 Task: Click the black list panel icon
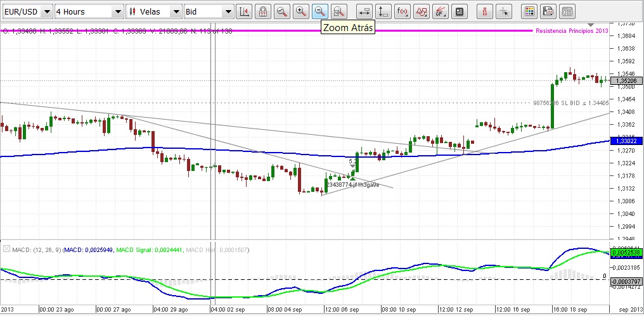pos(460,11)
